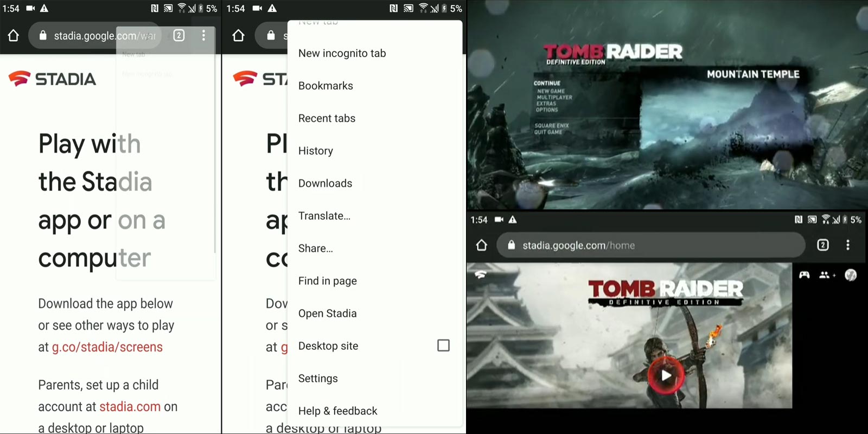
Task: Tap lock icon in middle phone screen
Action: [271, 36]
